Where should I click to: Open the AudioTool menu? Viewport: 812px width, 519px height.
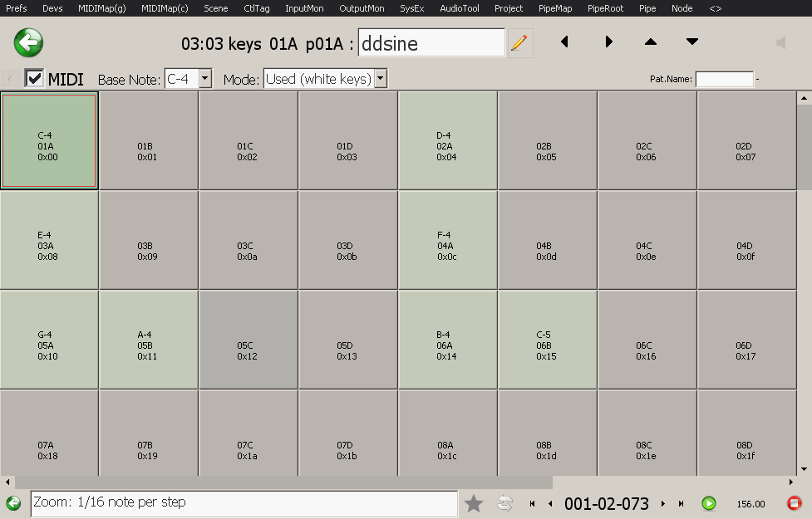[459, 8]
